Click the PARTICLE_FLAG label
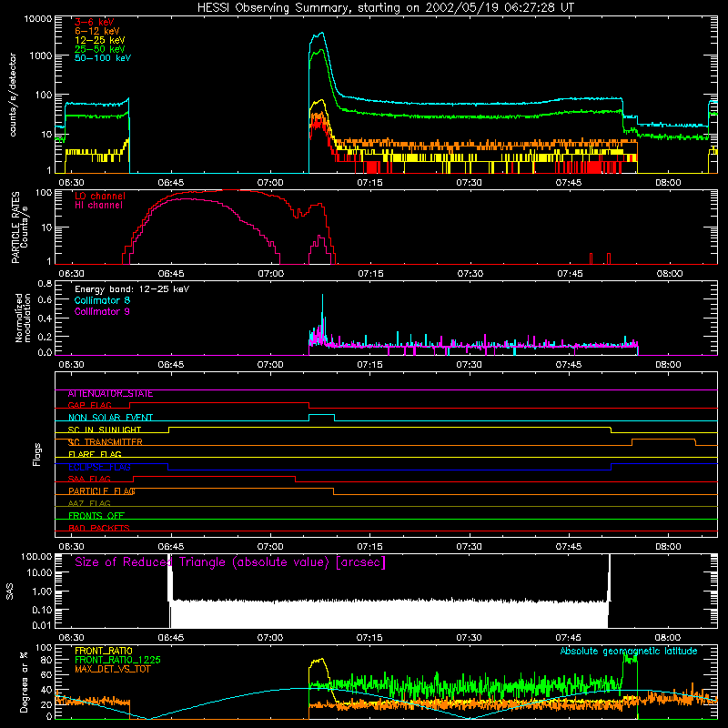 point(102,491)
